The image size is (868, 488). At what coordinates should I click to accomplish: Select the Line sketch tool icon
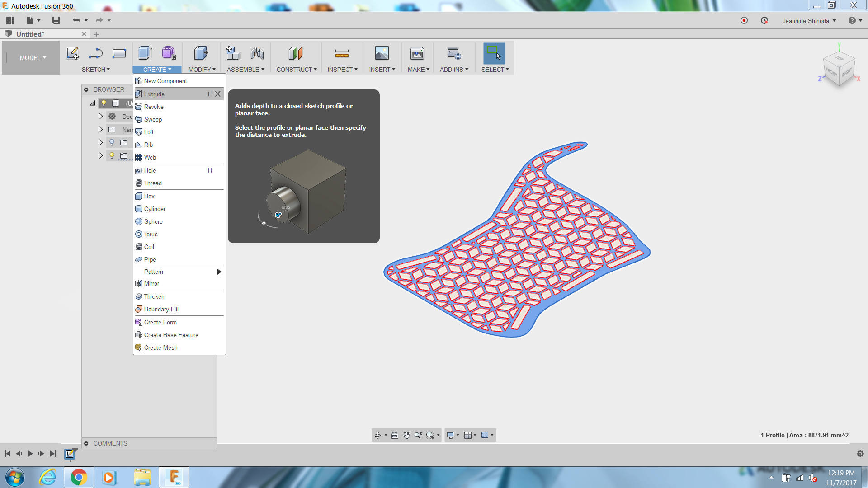coord(96,53)
